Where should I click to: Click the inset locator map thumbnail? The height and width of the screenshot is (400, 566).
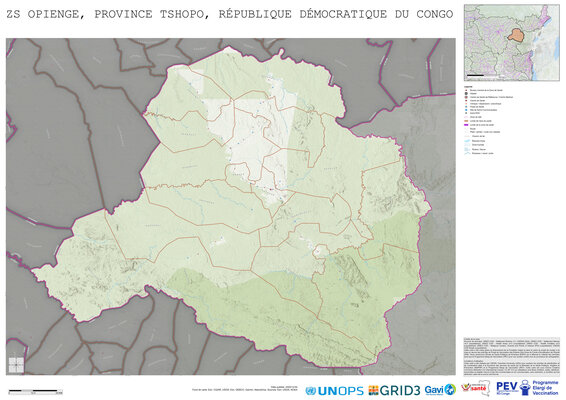click(511, 43)
